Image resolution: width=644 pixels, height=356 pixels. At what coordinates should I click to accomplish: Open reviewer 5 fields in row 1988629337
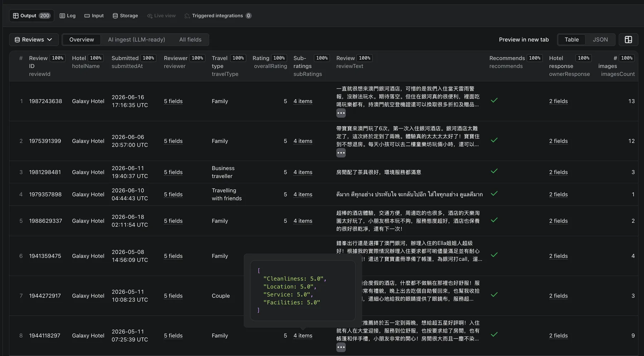(173, 221)
